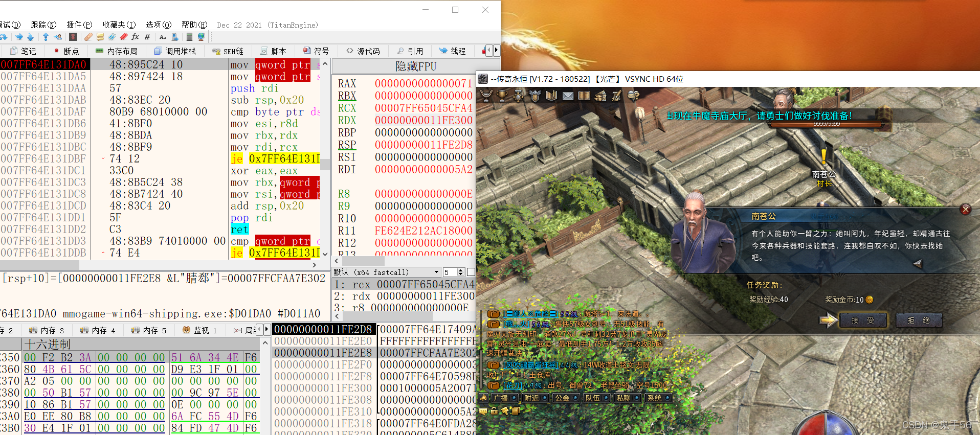Switch to the 断点 tab
Screen dimensions: 980x435
(x=66, y=51)
